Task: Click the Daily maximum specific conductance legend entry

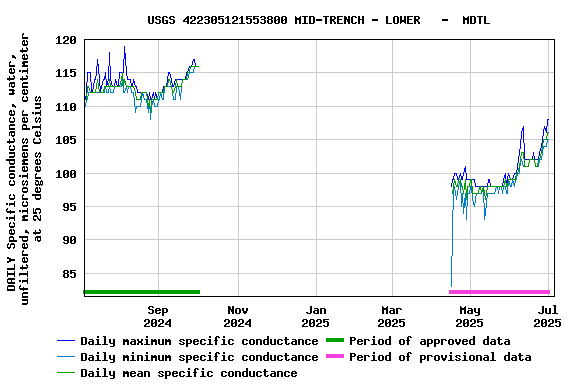Action: click(188, 341)
